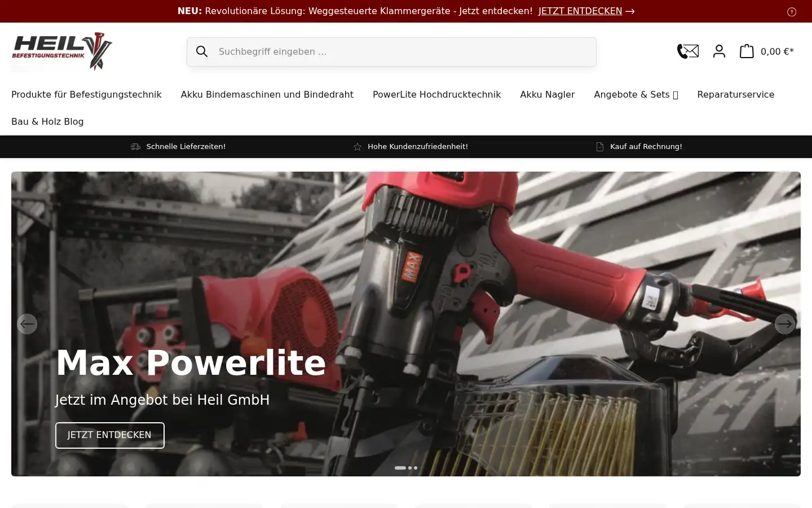Click in the Suchbegriff eingeben search field
This screenshot has width=812, height=508.
[x=391, y=52]
